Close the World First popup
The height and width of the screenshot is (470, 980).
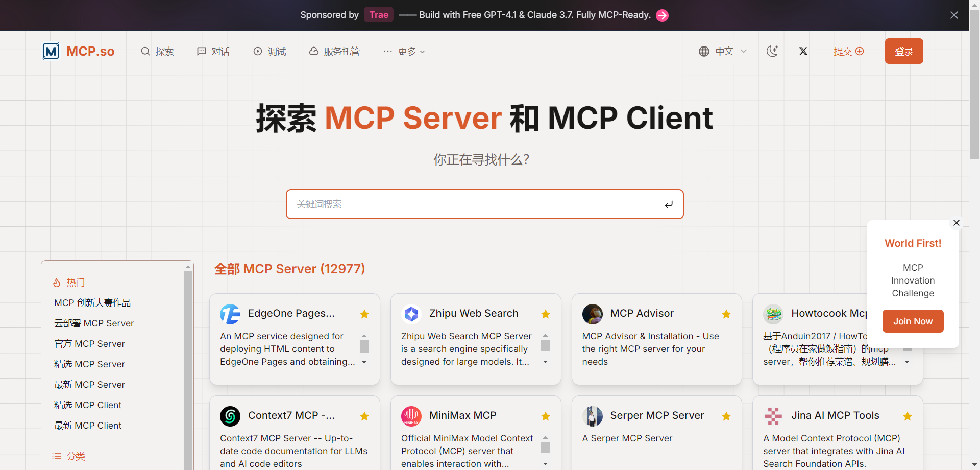957,223
